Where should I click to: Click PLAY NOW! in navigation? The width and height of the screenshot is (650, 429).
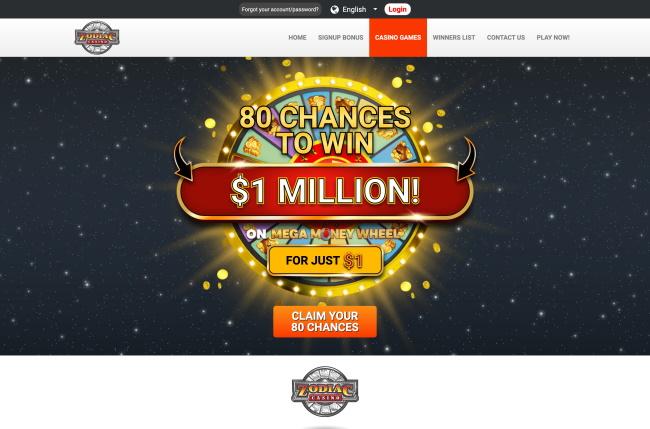[553, 37]
